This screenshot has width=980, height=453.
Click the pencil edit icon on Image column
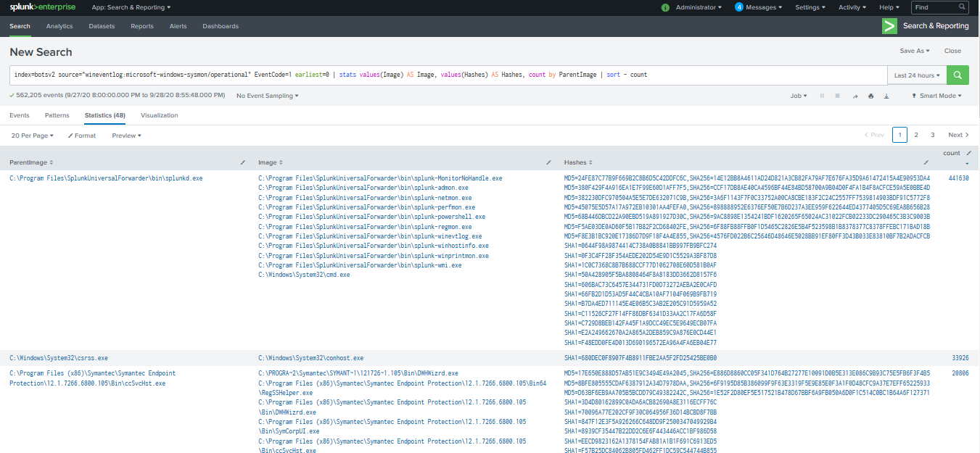point(548,162)
